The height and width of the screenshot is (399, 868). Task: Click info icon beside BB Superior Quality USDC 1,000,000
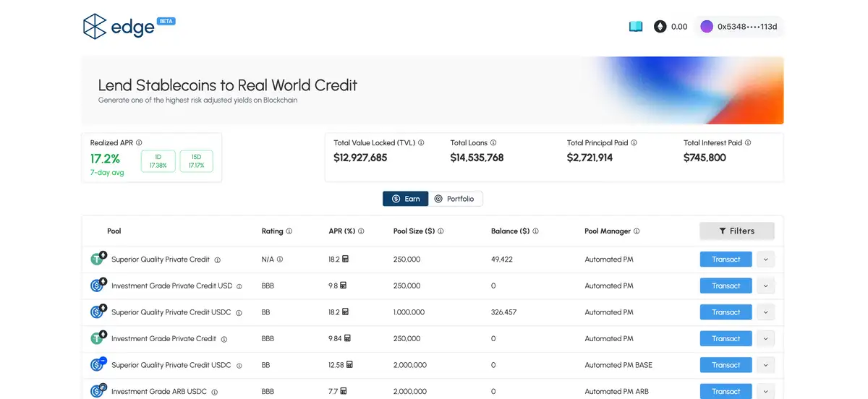(239, 313)
